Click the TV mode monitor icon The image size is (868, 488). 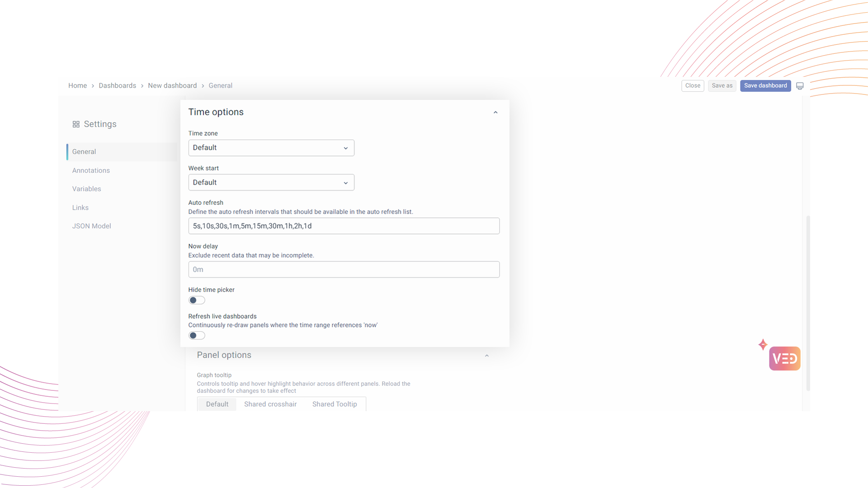(800, 86)
